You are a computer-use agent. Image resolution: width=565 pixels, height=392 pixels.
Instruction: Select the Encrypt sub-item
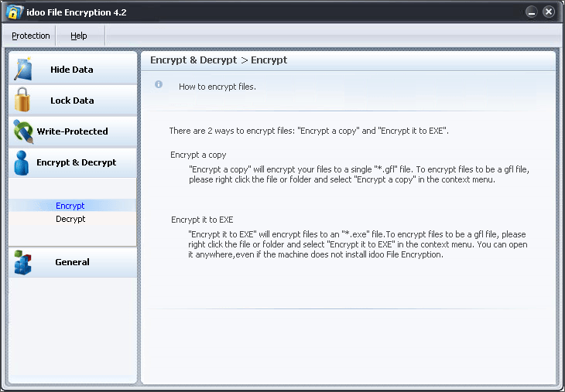(x=73, y=206)
